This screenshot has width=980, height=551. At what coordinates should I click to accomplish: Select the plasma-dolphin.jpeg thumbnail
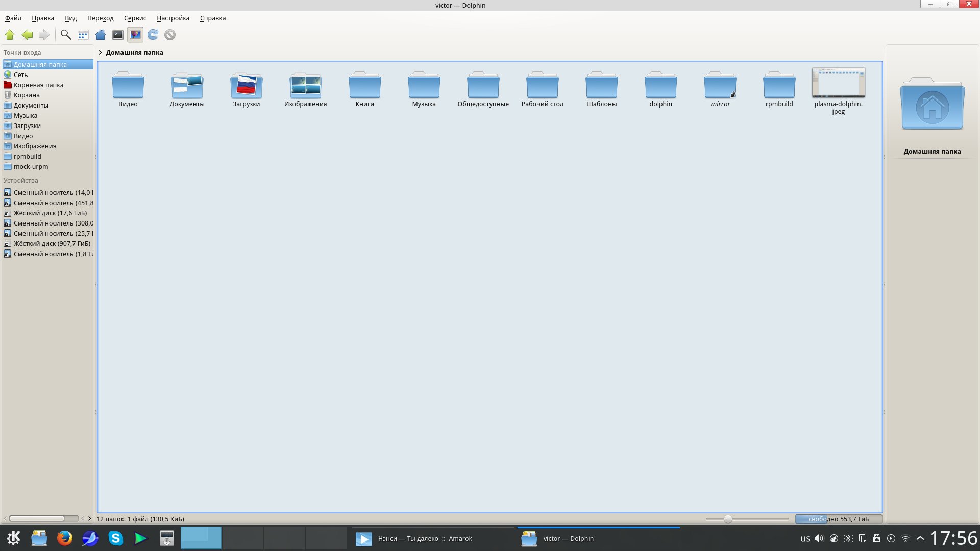[x=838, y=83]
